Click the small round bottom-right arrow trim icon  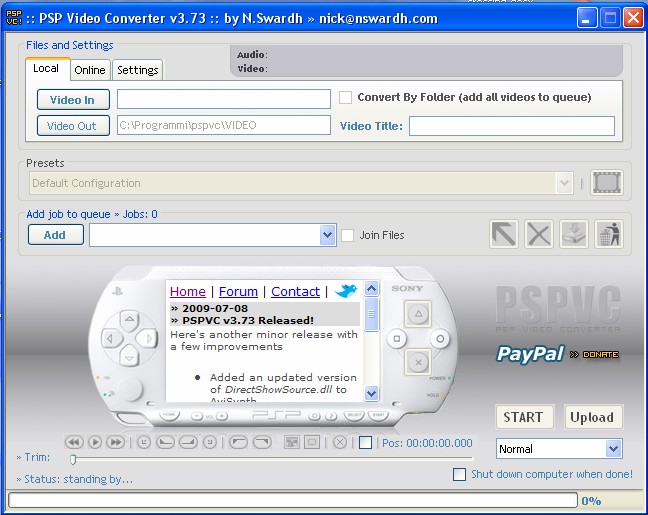(x=210, y=442)
